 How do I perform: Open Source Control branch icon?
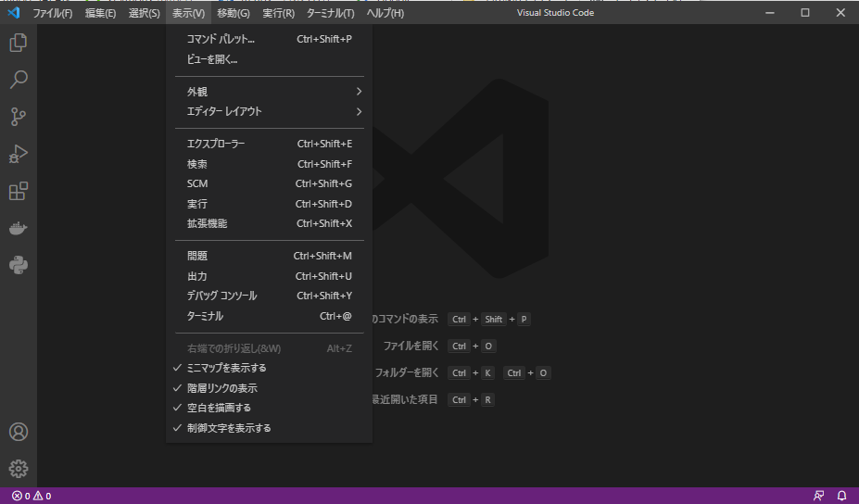click(19, 117)
